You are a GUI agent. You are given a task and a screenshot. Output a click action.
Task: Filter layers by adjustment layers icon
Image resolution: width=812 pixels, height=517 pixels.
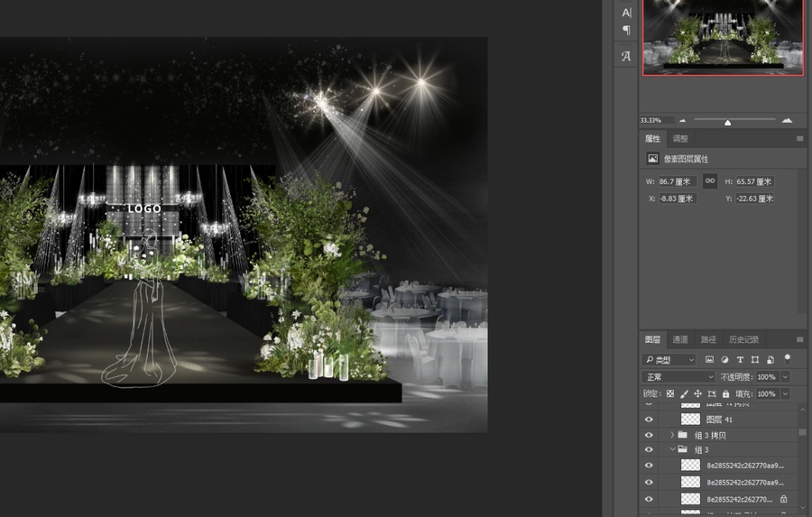point(724,359)
